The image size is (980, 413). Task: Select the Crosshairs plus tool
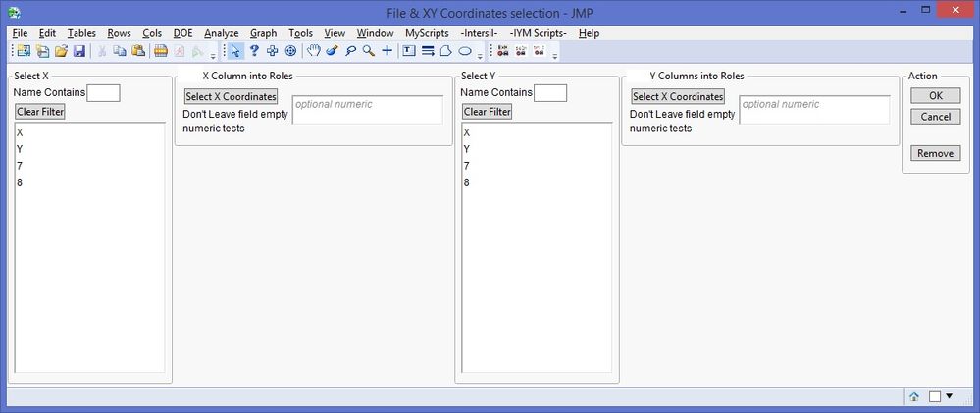[387, 51]
